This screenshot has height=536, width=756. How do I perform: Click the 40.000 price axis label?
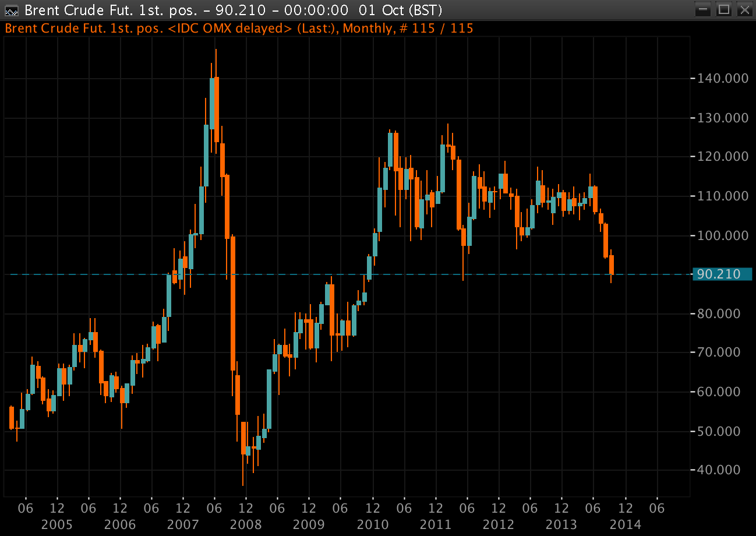pyautogui.click(x=723, y=470)
